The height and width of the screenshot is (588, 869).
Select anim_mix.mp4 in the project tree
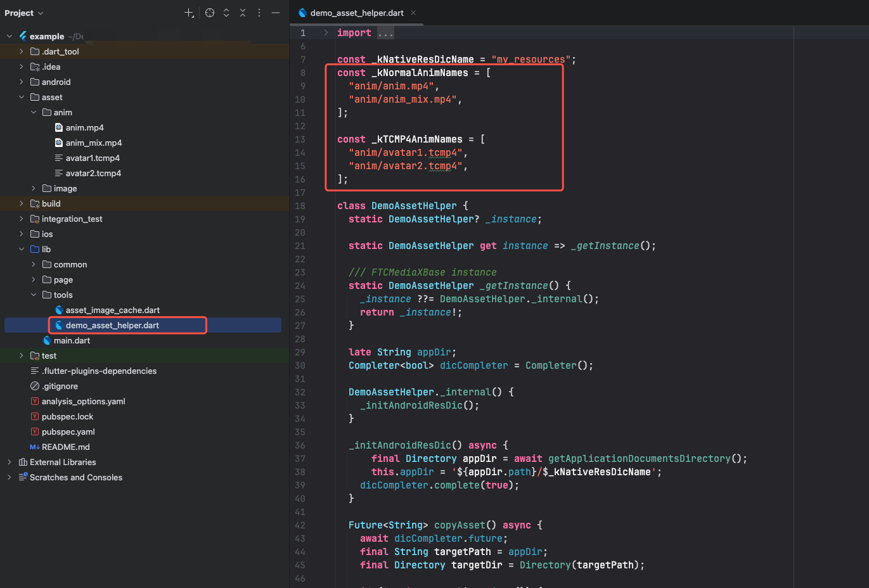[x=93, y=143]
